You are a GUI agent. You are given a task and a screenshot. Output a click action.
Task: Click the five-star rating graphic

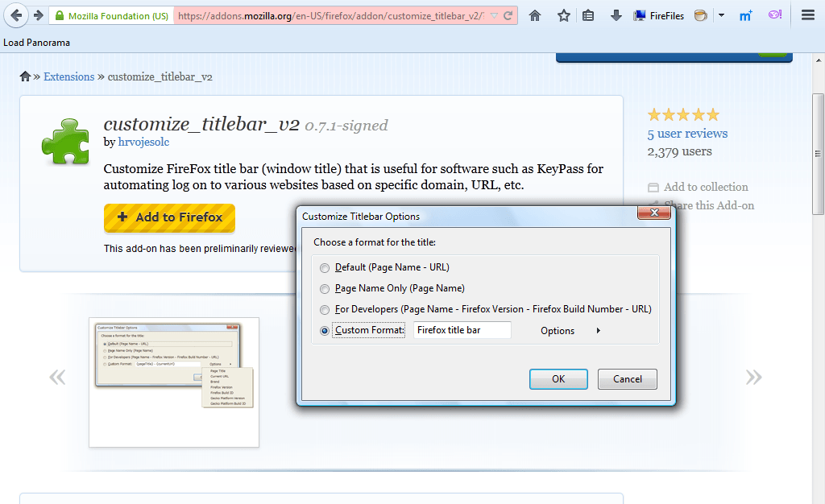[683, 114]
